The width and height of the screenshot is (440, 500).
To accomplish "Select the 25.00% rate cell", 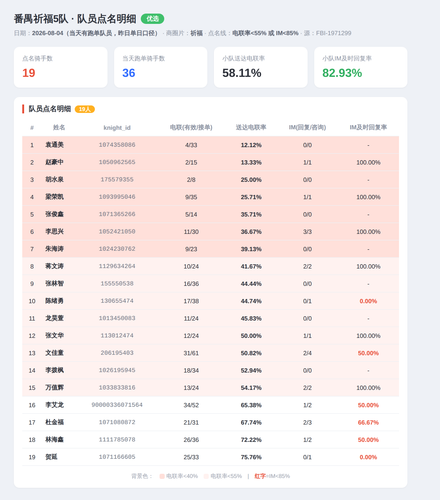I will click(x=251, y=180).
